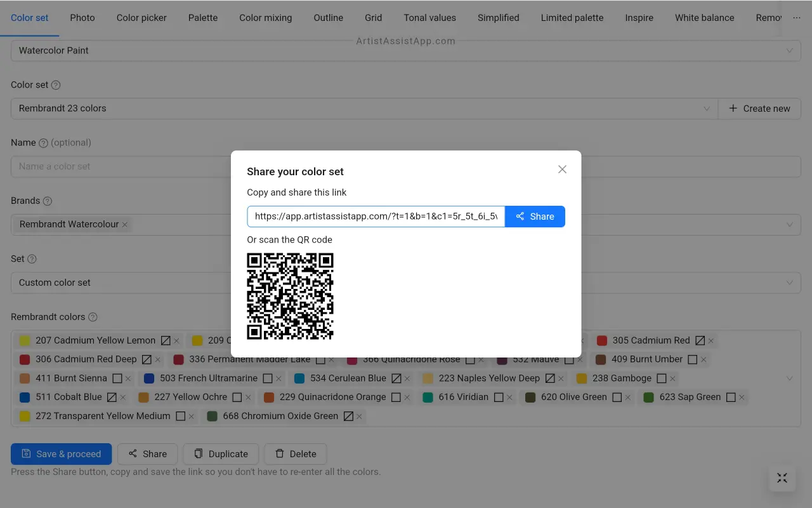
Task: Click the 616 Viridian color swatch
Action: click(x=428, y=397)
